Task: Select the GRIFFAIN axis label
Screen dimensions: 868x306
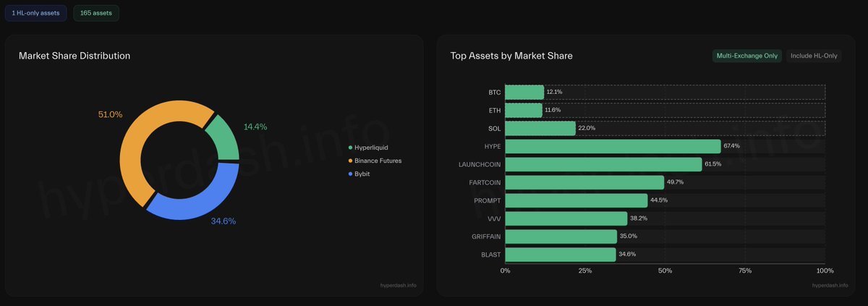Action: point(485,237)
